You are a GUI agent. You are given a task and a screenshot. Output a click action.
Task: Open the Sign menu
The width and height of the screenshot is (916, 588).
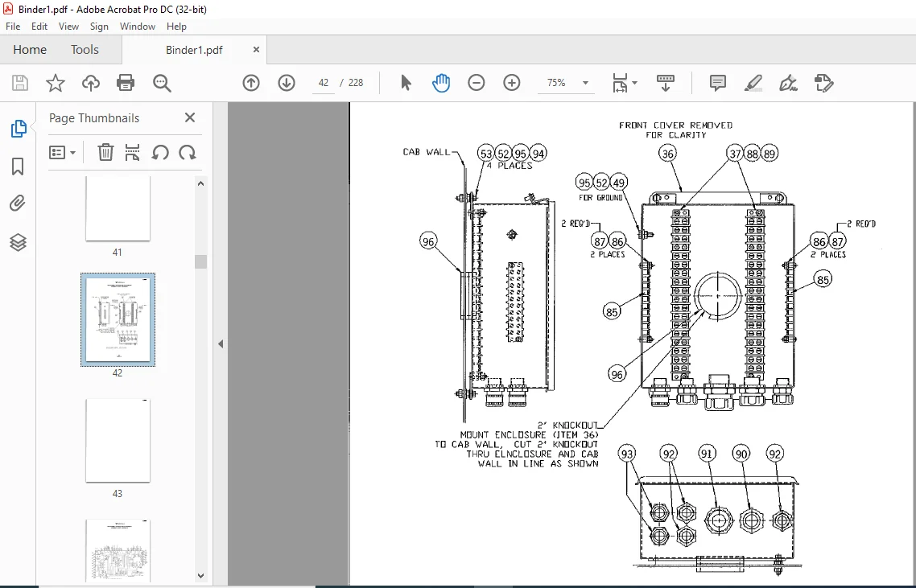[x=99, y=27]
